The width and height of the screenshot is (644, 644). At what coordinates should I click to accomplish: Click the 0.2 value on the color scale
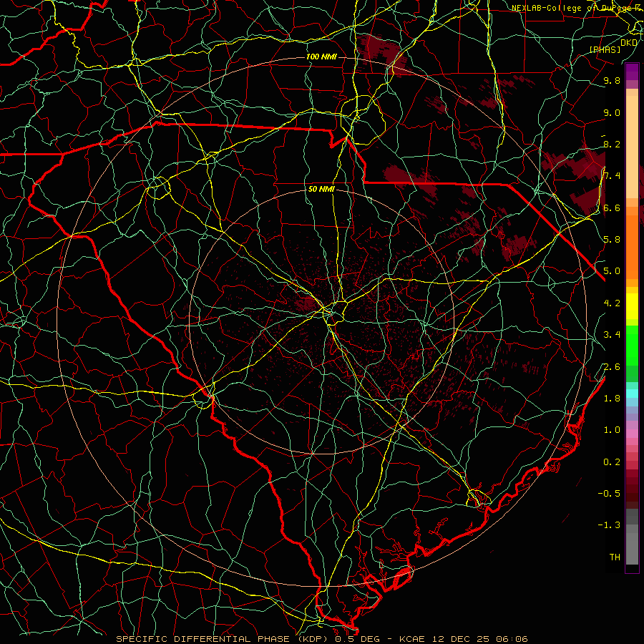click(612, 462)
